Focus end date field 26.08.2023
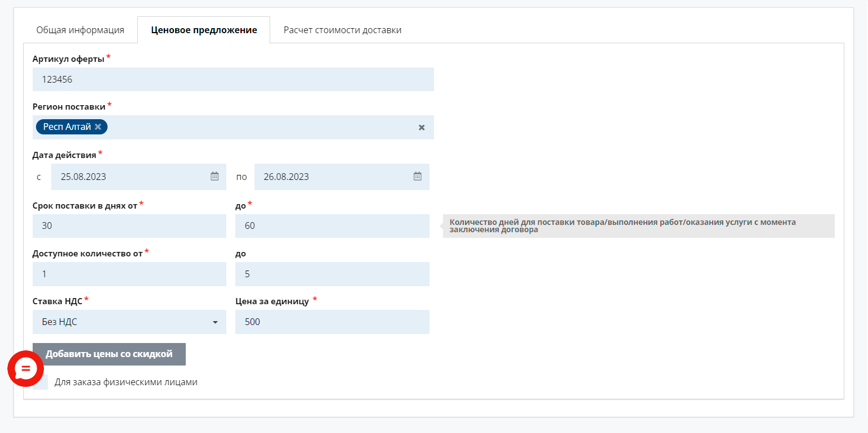 [x=342, y=177]
